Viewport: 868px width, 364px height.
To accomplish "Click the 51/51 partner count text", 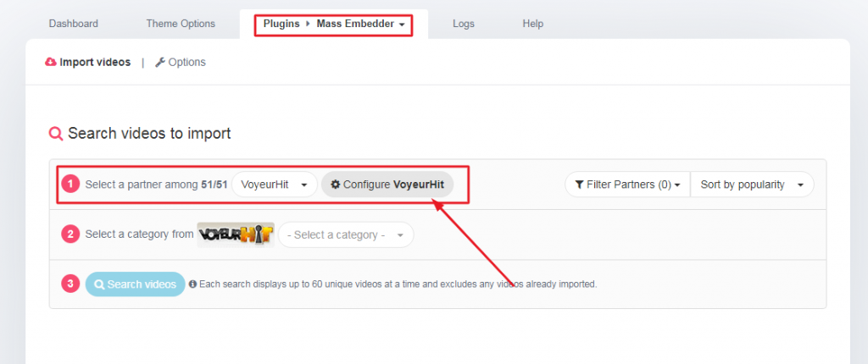I will [214, 185].
